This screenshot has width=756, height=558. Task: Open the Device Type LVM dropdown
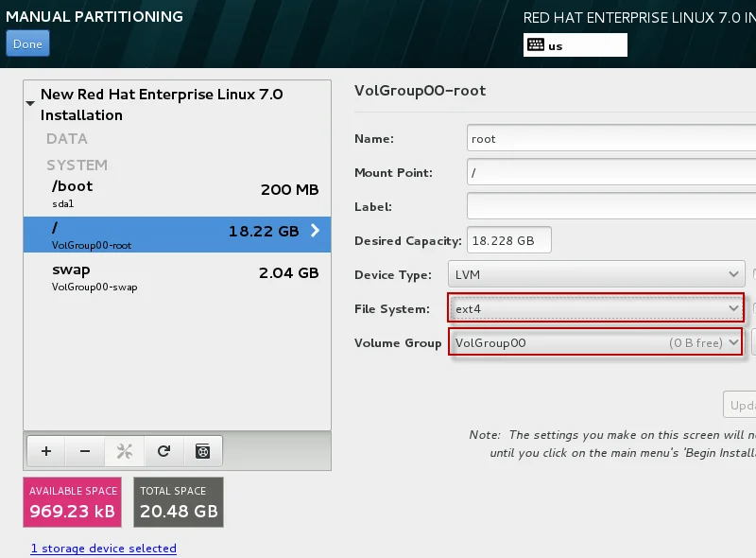596,274
